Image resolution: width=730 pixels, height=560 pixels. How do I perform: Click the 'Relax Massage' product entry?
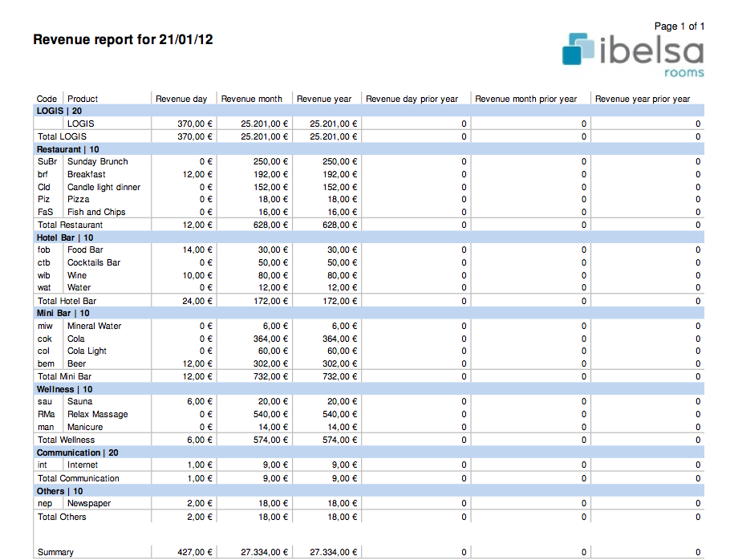click(x=97, y=414)
